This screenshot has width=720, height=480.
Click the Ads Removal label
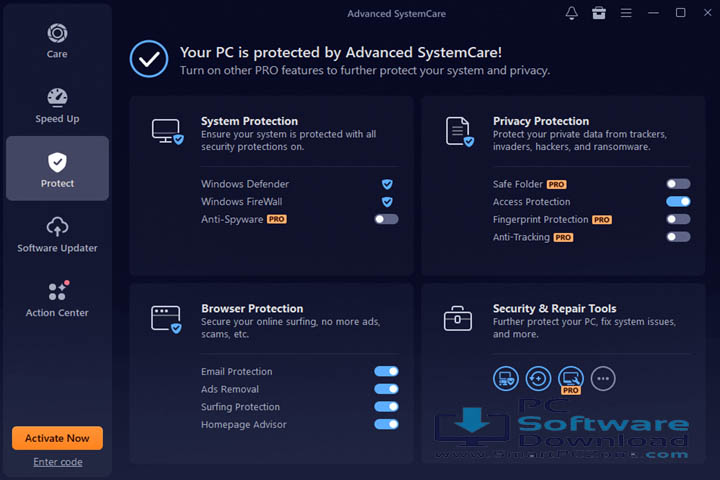tap(230, 390)
